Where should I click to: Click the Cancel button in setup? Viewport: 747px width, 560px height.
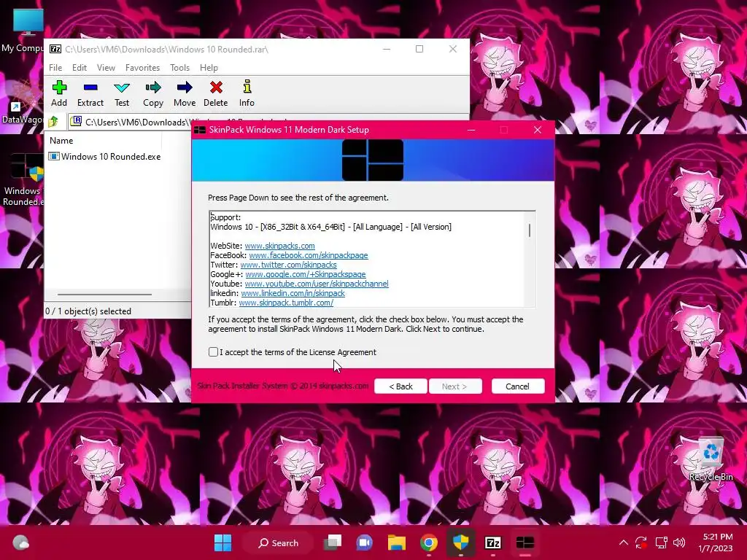pos(517,386)
